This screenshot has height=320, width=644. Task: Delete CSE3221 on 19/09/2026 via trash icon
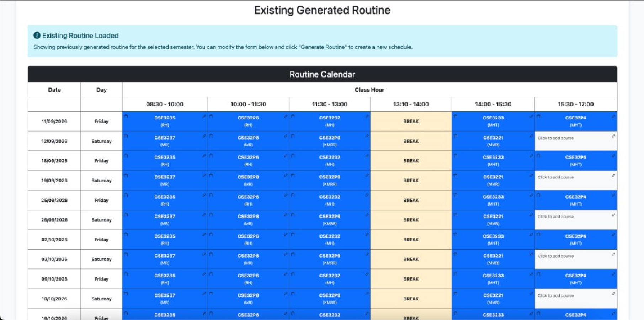click(x=456, y=175)
